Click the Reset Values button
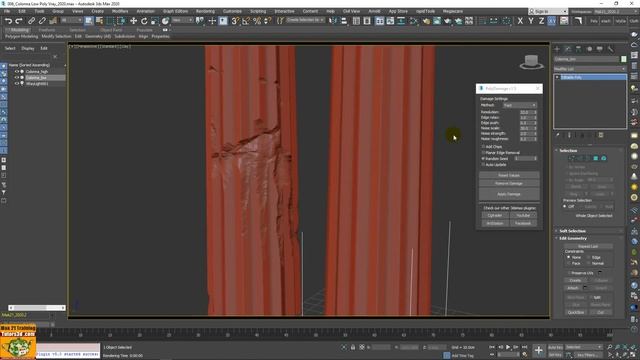 pos(509,176)
